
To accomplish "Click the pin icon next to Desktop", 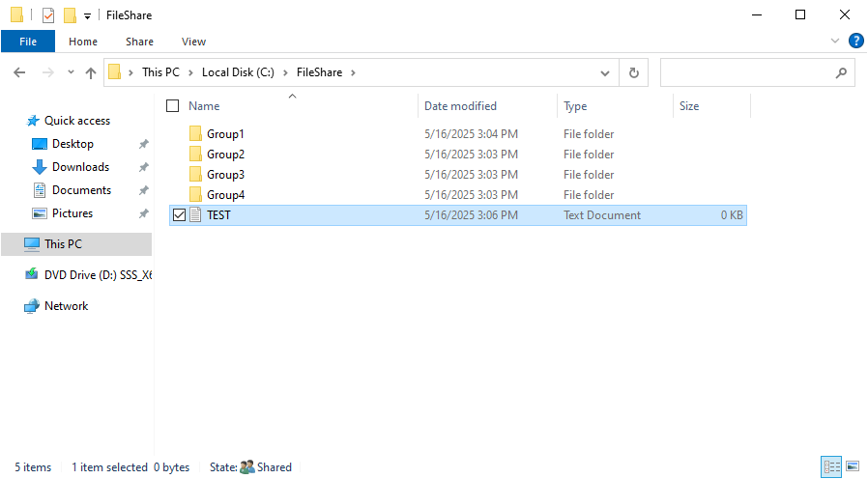I will (143, 144).
